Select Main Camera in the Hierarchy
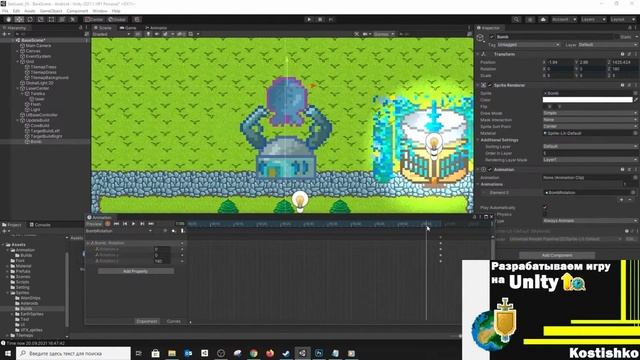Image resolution: width=640 pixels, height=360 pixels. tap(38, 46)
